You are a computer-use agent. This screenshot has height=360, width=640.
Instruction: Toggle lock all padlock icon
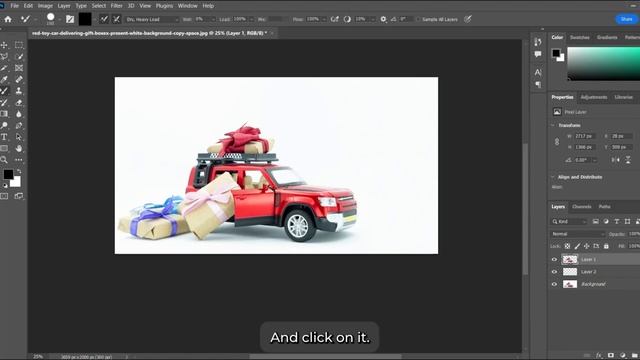pos(606,246)
